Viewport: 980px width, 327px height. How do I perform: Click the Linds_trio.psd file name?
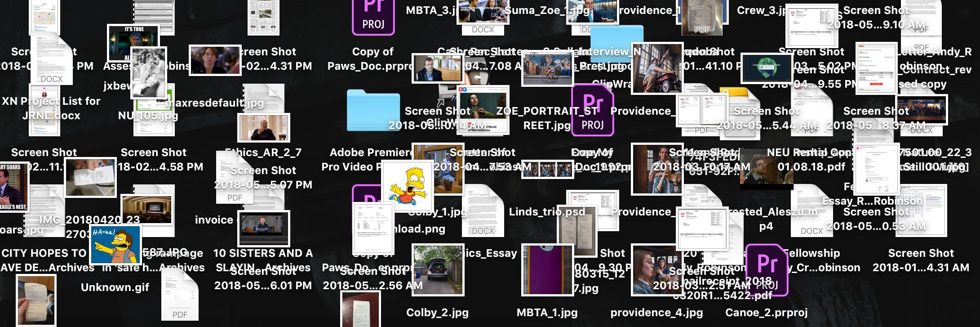(x=547, y=212)
